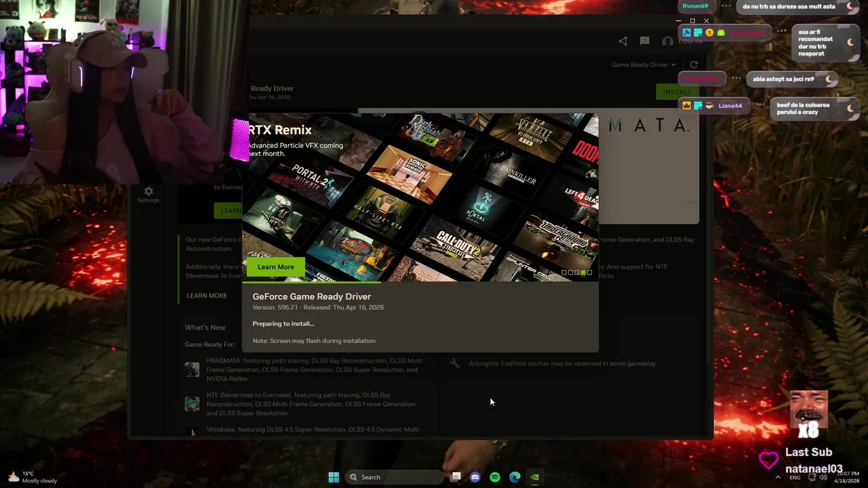Open the Windows Start menu
Image resolution: width=868 pixels, height=488 pixels.
click(x=334, y=477)
